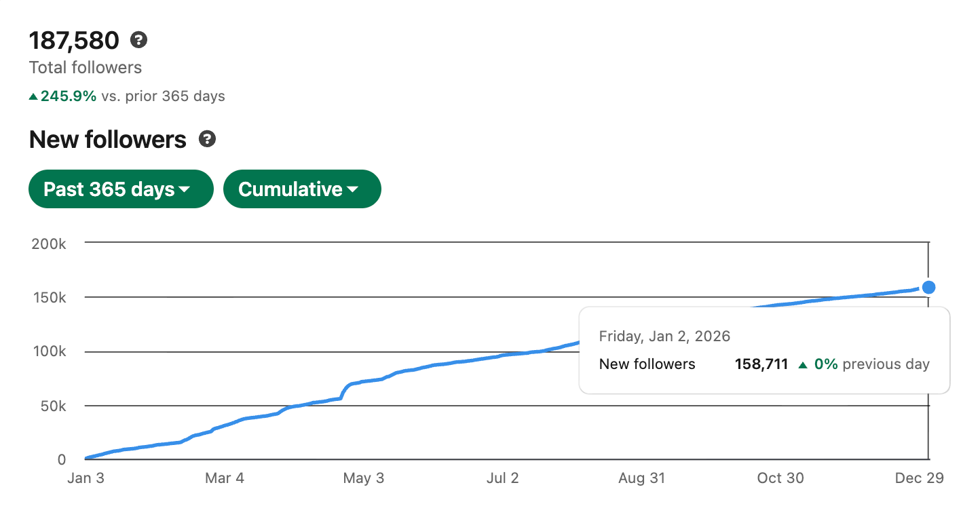Click the 187,580 total followers number
This screenshot has width=980, height=521.
point(75,41)
